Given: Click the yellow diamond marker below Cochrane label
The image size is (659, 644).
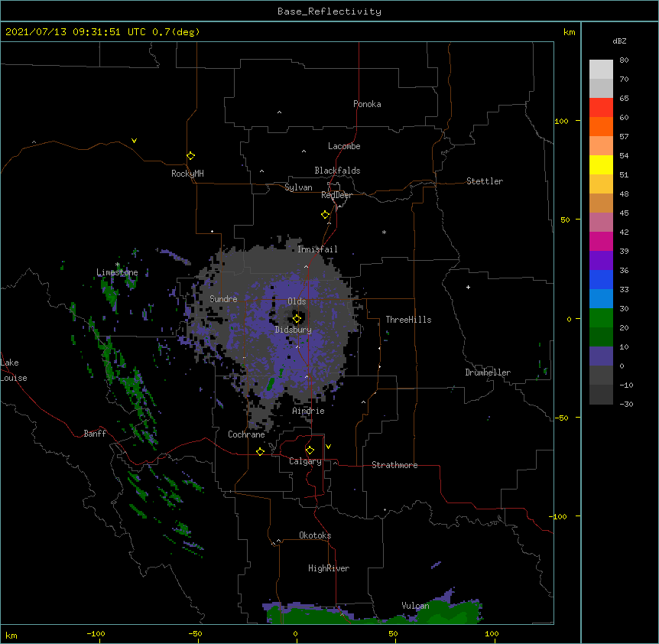Looking at the screenshot, I should [260, 451].
